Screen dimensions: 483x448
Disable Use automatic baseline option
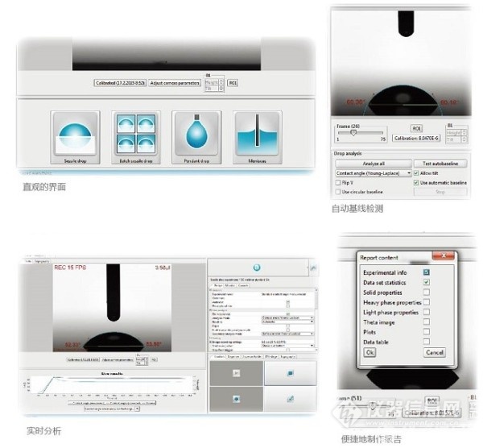coord(416,183)
